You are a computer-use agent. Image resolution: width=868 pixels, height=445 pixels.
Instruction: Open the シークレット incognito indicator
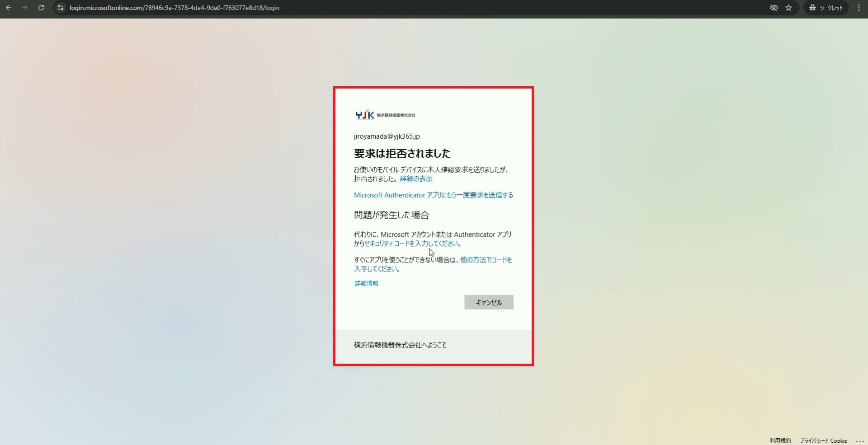click(x=826, y=8)
